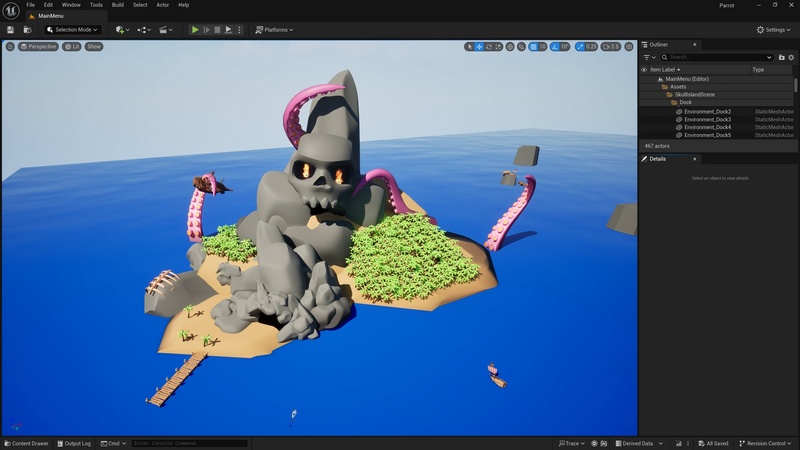Image resolution: width=800 pixels, height=450 pixels.
Task: Open the cinematics clapperboard menu
Action: click(165, 30)
